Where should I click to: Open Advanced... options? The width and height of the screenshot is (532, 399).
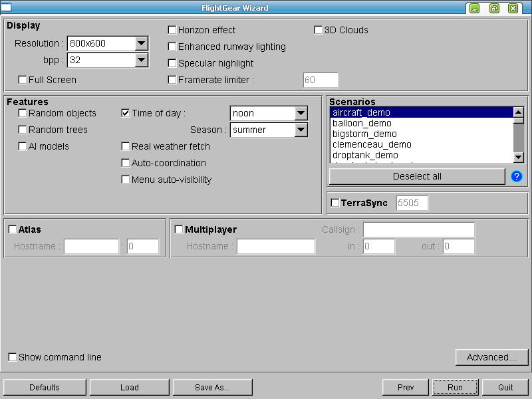point(491,357)
